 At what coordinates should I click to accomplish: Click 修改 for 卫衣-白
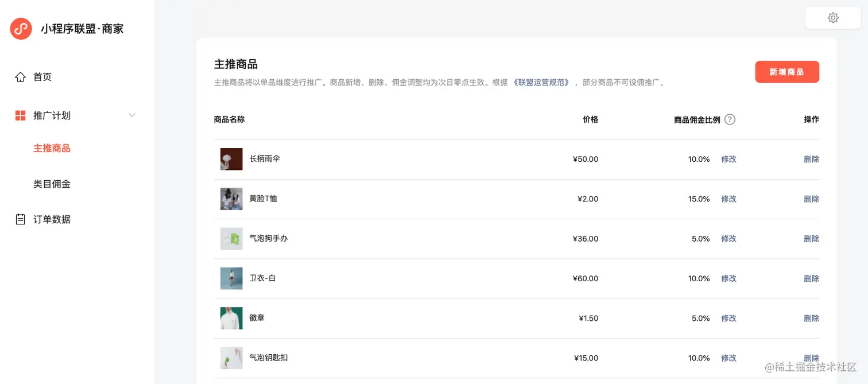click(728, 278)
